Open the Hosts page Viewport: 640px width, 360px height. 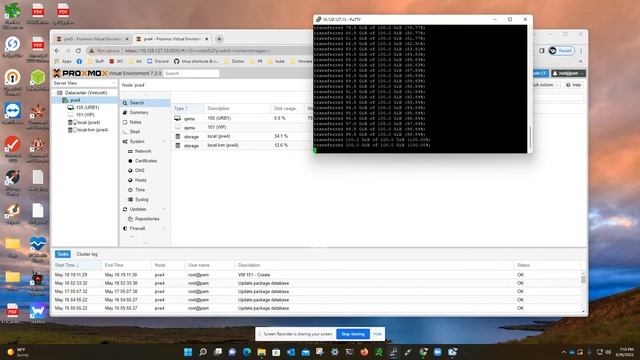[x=140, y=180]
